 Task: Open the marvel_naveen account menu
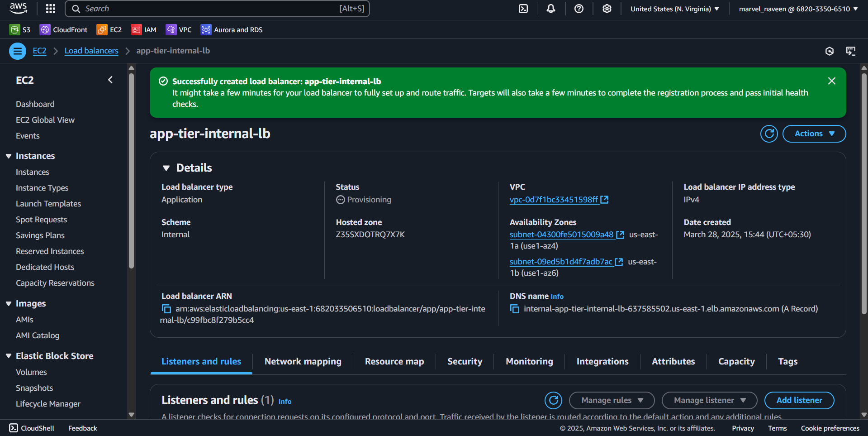pos(798,9)
